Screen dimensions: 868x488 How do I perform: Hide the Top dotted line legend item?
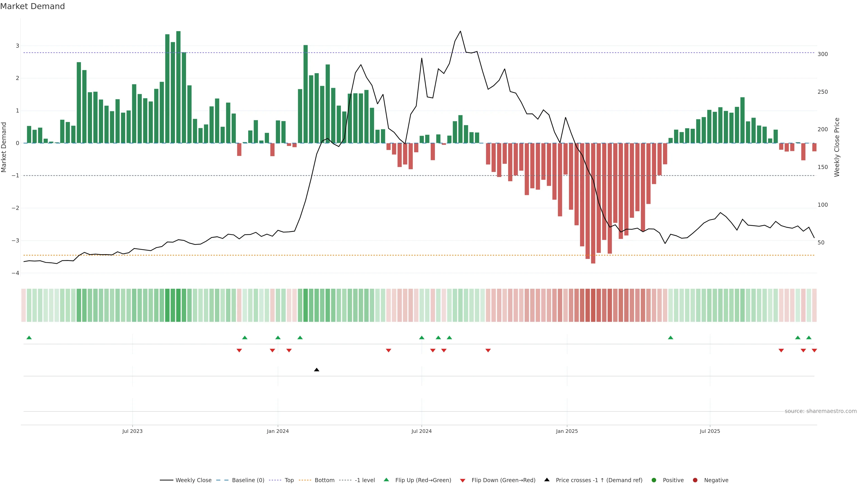tap(289, 480)
